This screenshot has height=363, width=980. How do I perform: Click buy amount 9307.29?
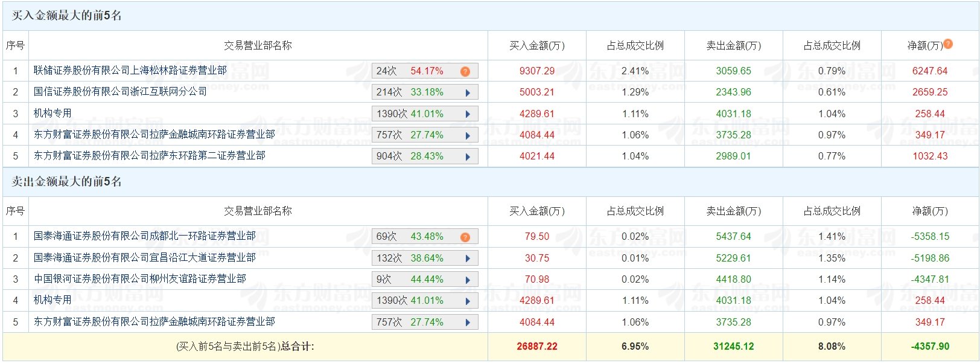(x=537, y=71)
